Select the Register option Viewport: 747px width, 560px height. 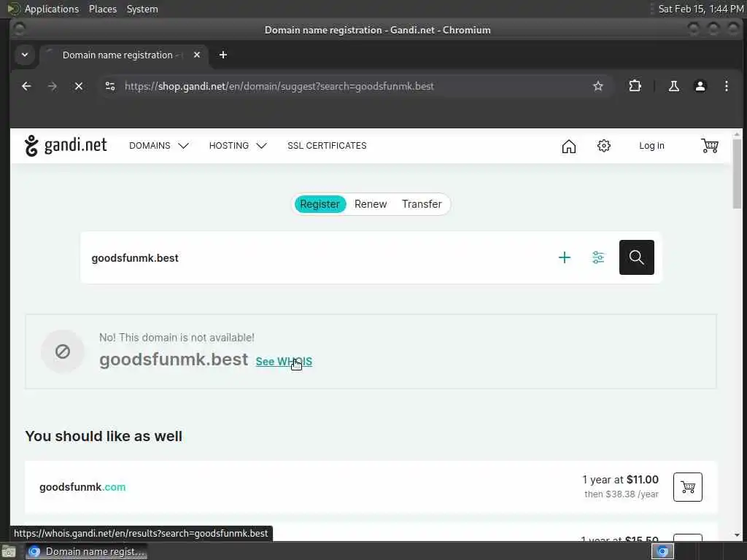[320, 204]
